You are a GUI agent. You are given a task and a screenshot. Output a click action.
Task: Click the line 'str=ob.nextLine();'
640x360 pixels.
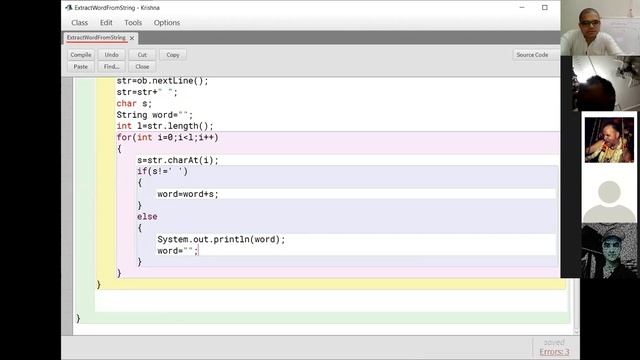(x=162, y=81)
